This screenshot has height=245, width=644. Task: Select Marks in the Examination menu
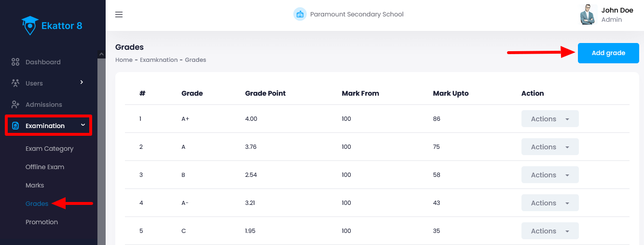click(35, 185)
